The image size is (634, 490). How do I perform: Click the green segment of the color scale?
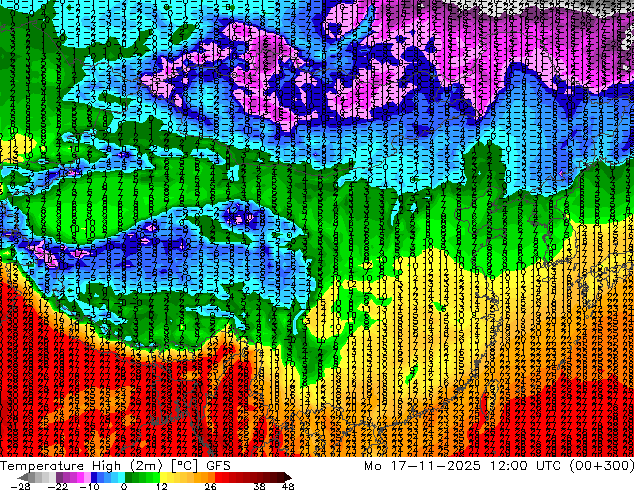click(142, 477)
